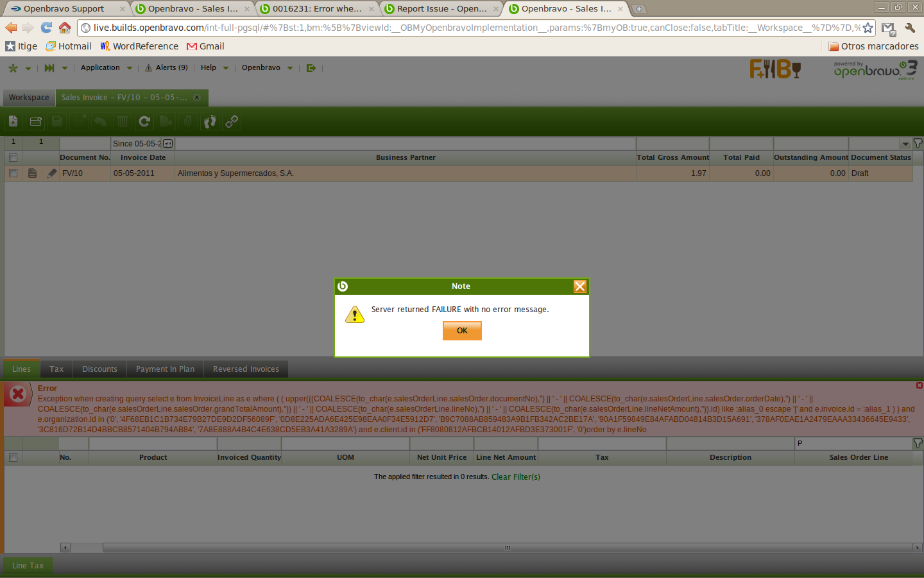Click the quick launch fast-forward icon
924x578 pixels.
coord(49,68)
